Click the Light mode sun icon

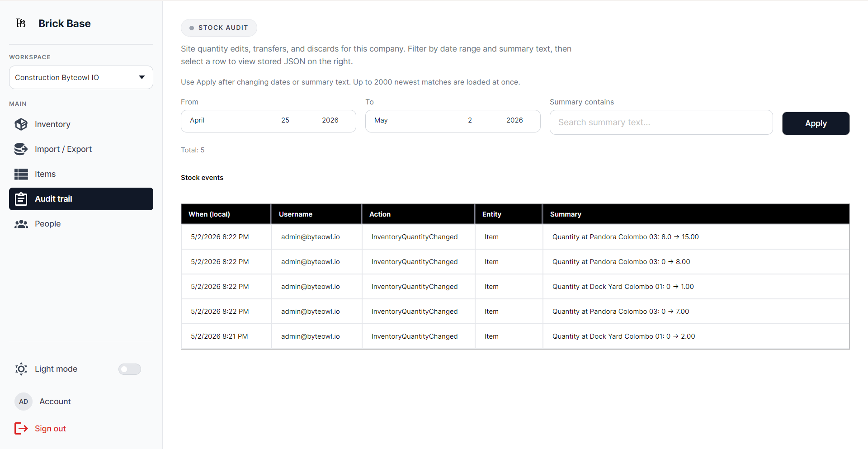pyautogui.click(x=21, y=369)
